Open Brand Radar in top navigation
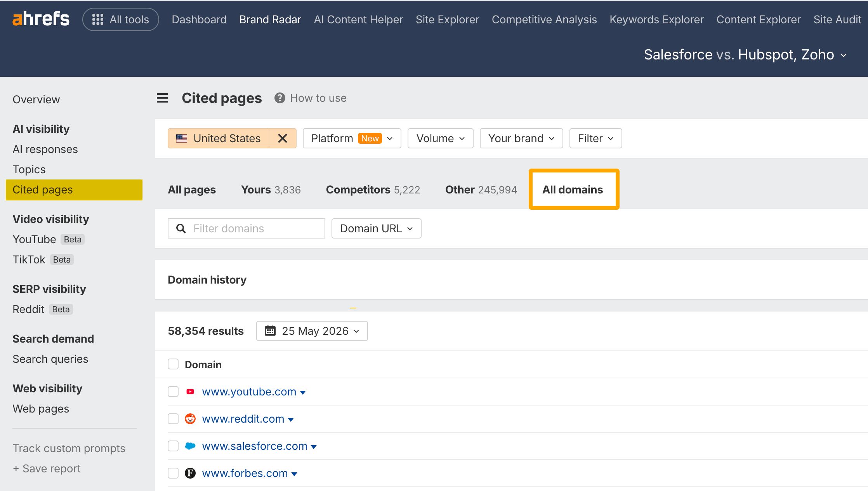This screenshot has width=868, height=491. [270, 19]
